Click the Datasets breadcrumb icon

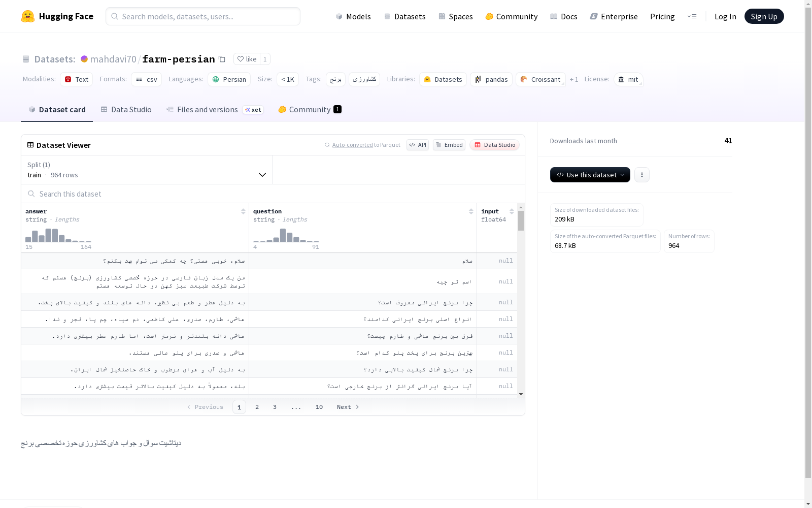coord(26,59)
